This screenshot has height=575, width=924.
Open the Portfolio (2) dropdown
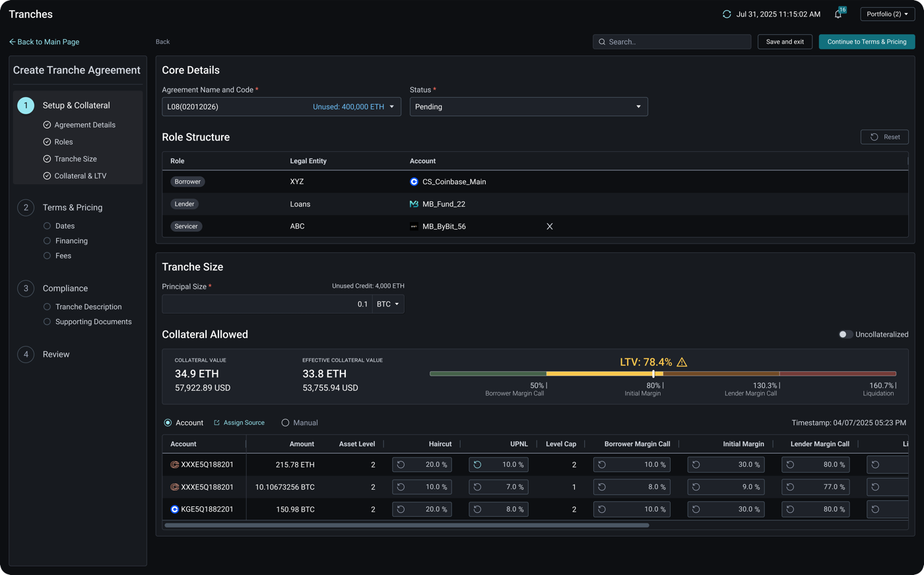[887, 14]
